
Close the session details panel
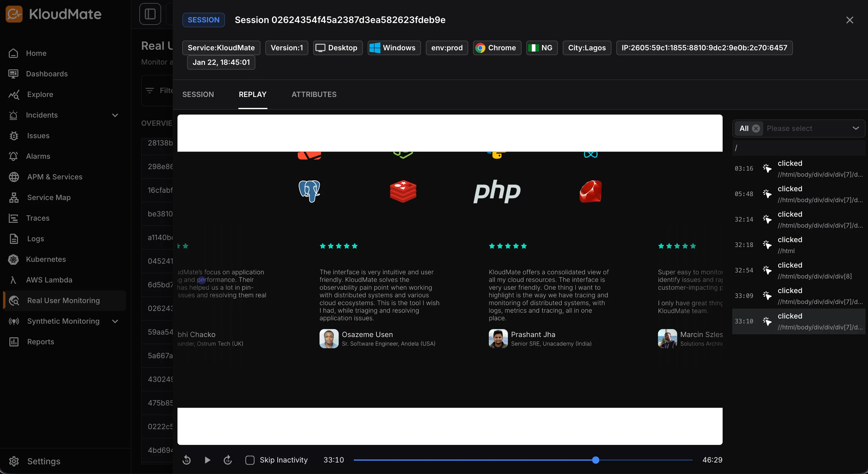(x=850, y=20)
